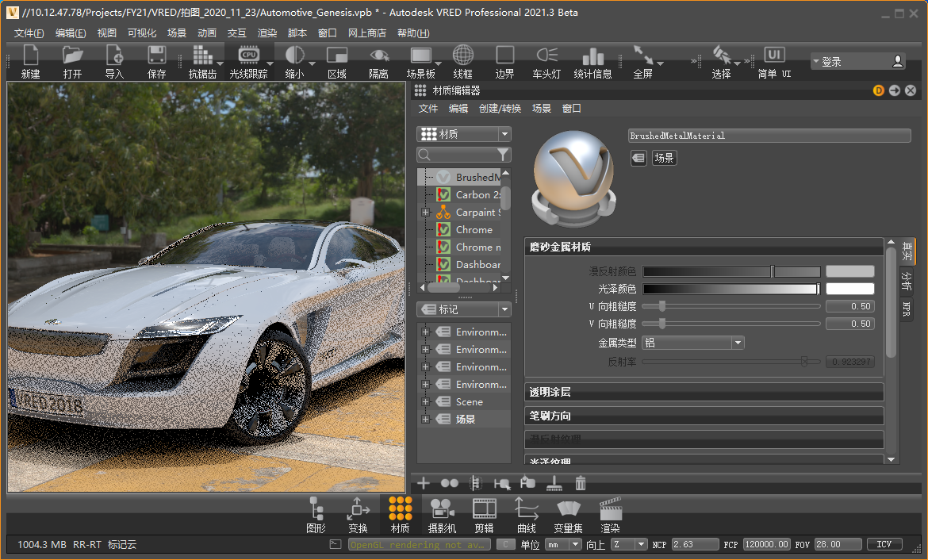Click the 光泽颜色 white color swatch
The image size is (928, 560).
pyautogui.click(x=849, y=289)
